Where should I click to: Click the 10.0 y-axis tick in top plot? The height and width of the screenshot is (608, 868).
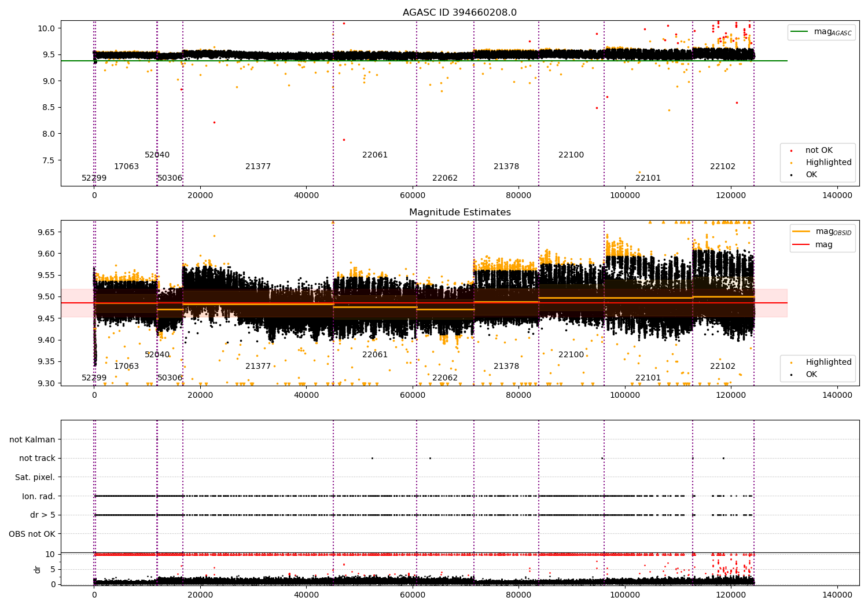(47, 28)
